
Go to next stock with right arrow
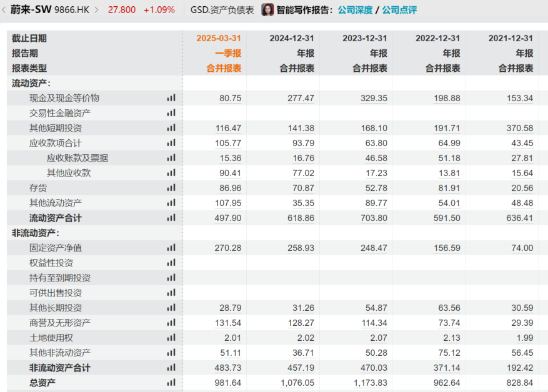tap(97, 10)
